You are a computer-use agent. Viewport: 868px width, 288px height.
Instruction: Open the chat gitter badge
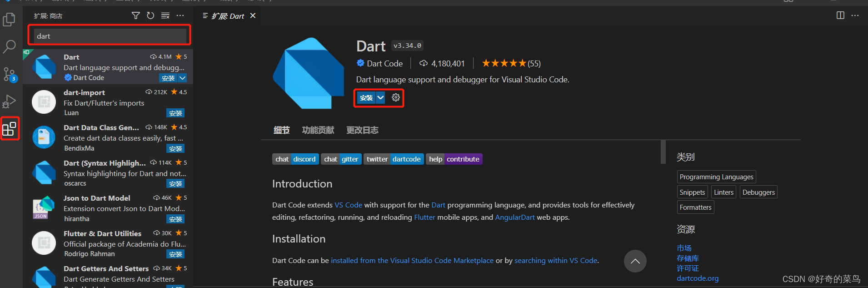pyautogui.click(x=341, y=159)
